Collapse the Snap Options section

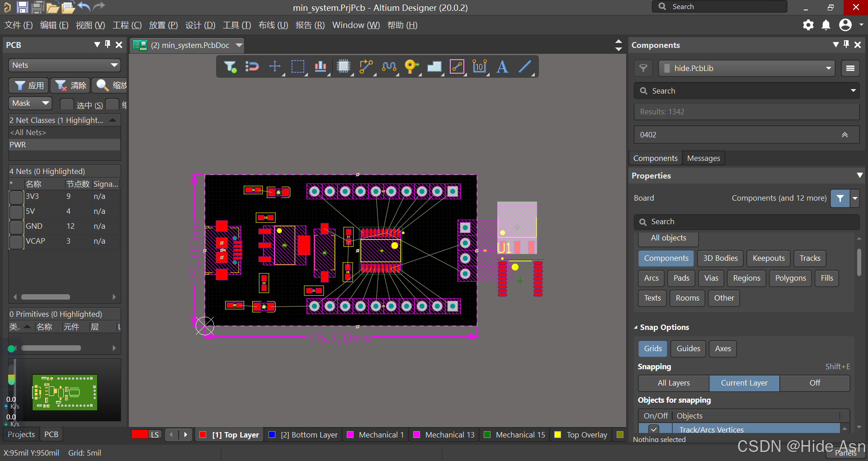click(636, 327)
